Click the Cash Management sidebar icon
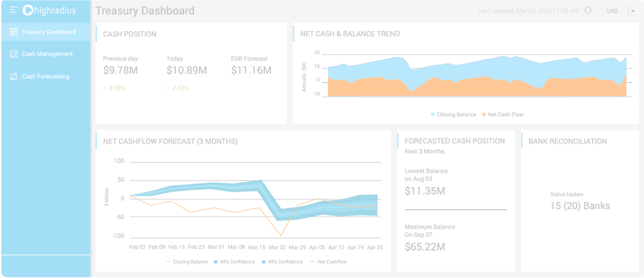The image size is (644, 278). pyautogui.click(x=14, y=54)
